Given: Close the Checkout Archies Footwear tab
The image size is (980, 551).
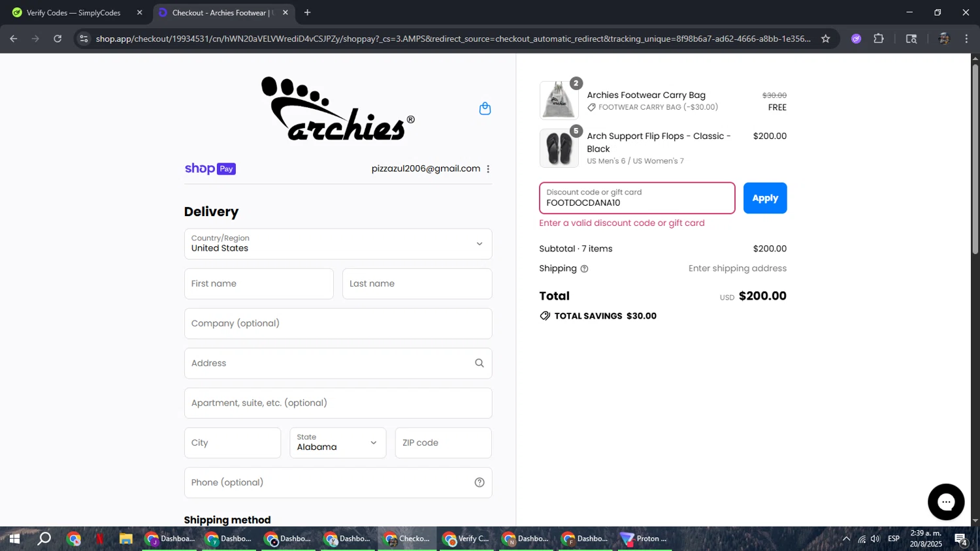Looking at the screenshot, I should 286,12.
